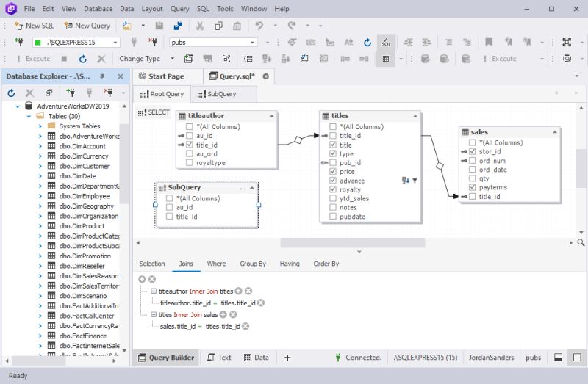The image size is (588, 384).
Task: Click the filter icon on advance row
Action: tap(415, 181)
